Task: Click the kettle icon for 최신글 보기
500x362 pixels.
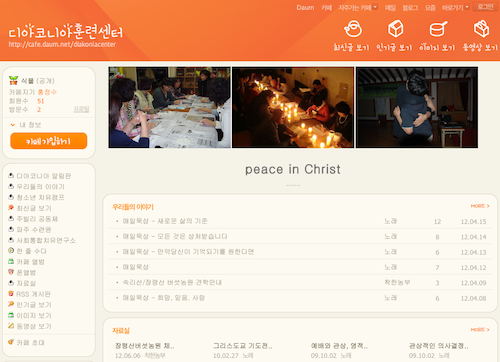Action: [353, 29]
